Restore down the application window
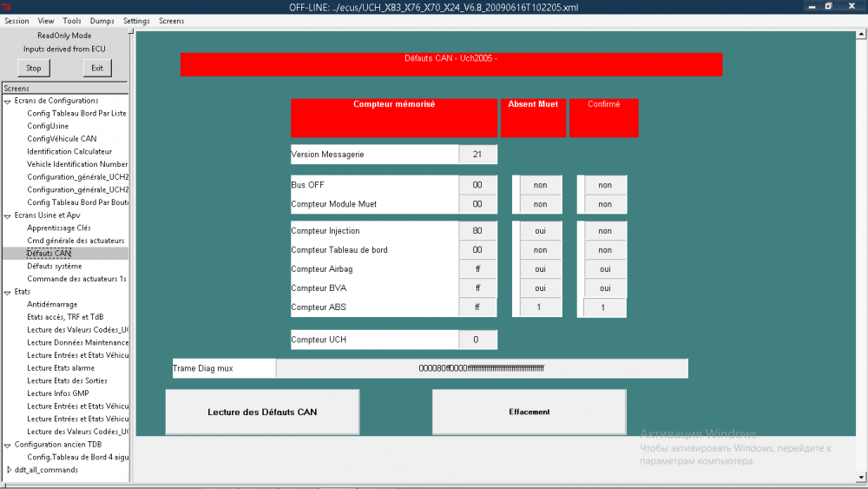868x489 pixels. click(x=829, y=7)
